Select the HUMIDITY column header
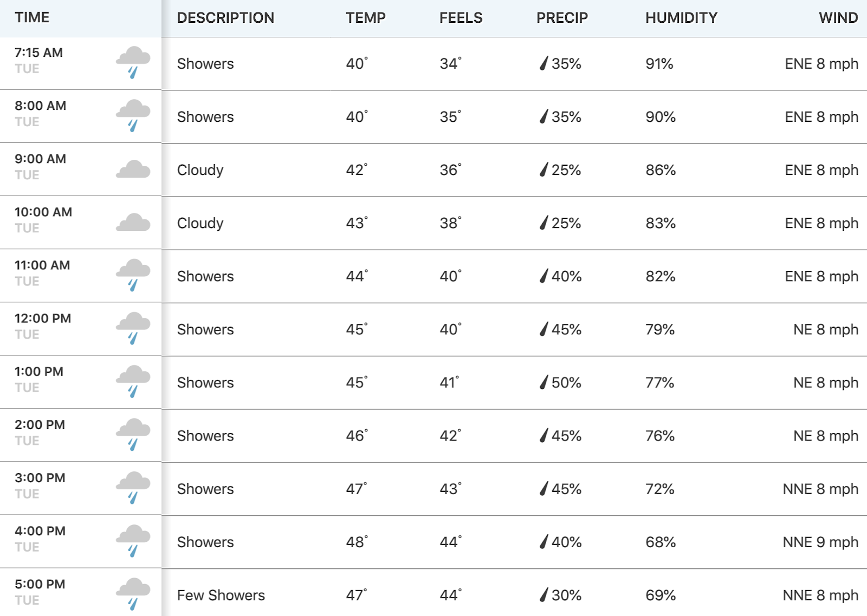Screen dimensions: 867x616 coord(681,17)
